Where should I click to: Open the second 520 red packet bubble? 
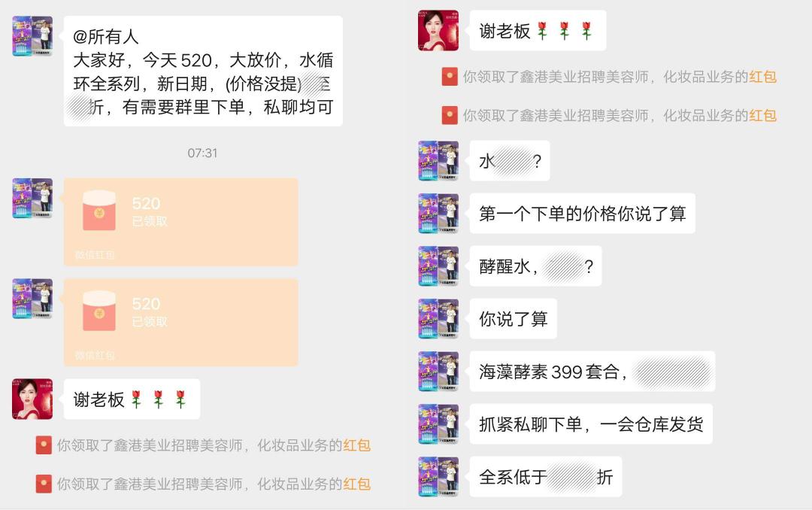coord(180,323)
